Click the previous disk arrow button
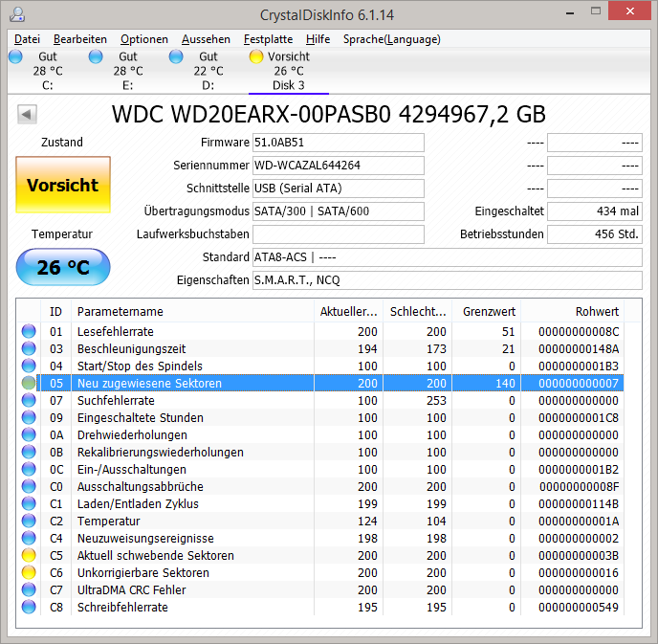Screen dimensions: 658x644 click(27, 114)
